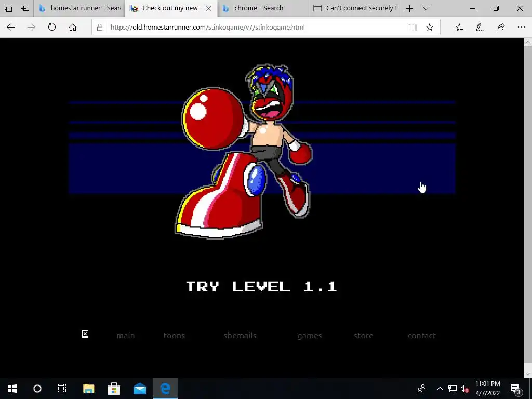The width and height of the screenshot is (532, 399).
Task: Click the forward navigation arrow
Action: pos(31,27)
